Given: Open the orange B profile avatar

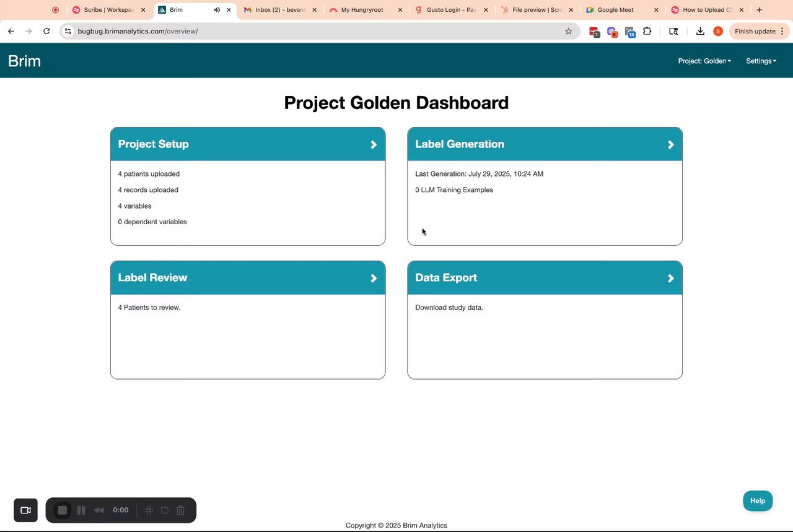Looking at the screenshot, I should (x=718, y=31).
